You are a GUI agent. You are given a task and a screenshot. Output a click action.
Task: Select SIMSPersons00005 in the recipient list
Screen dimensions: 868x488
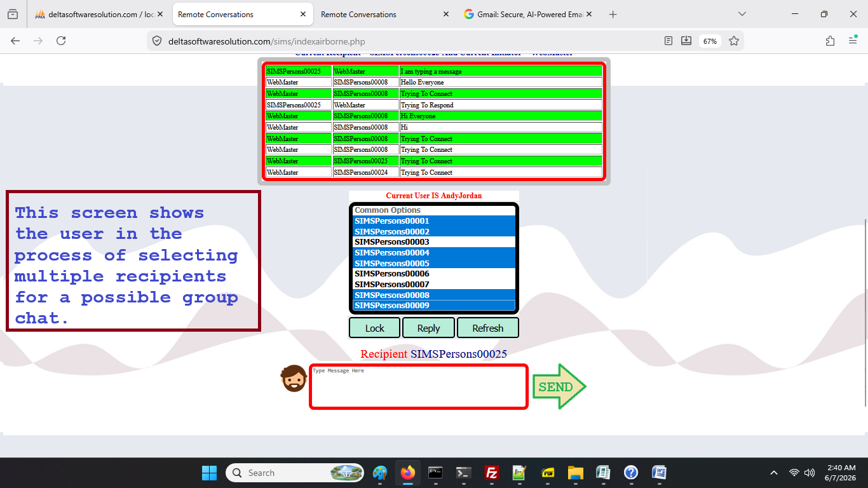click(433, 263)
